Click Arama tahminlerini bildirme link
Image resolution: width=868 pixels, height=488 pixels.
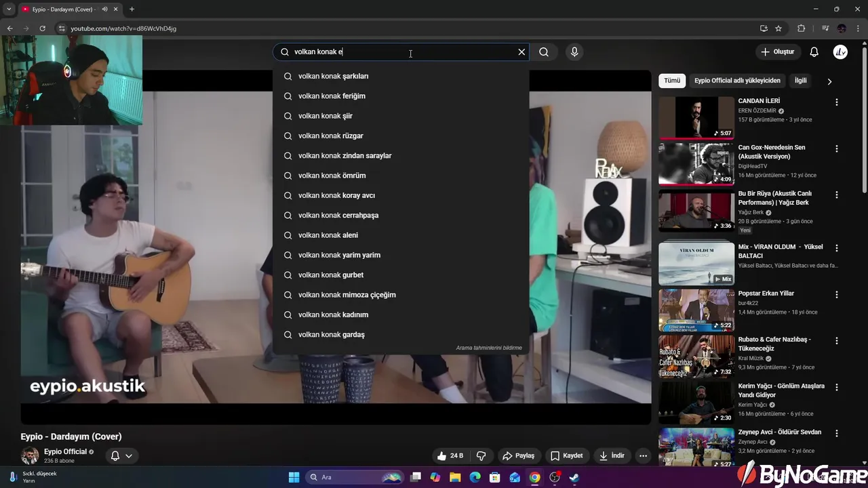pos(489,348)
